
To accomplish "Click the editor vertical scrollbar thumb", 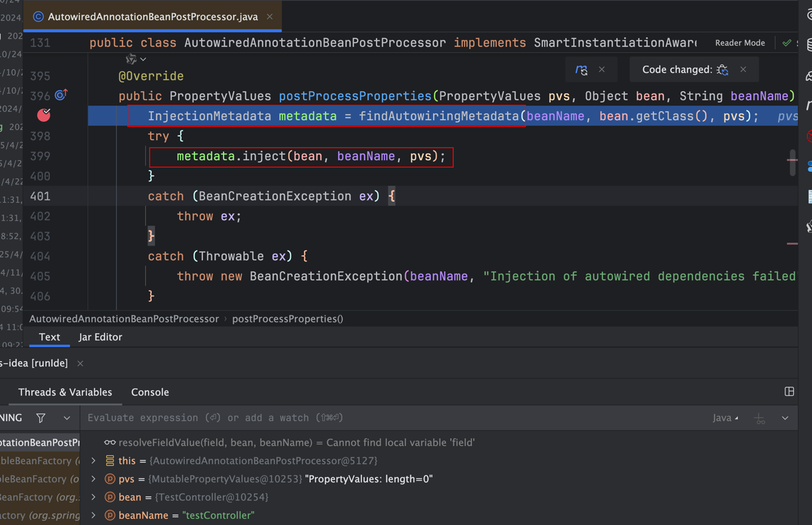I will coord(793,163).
